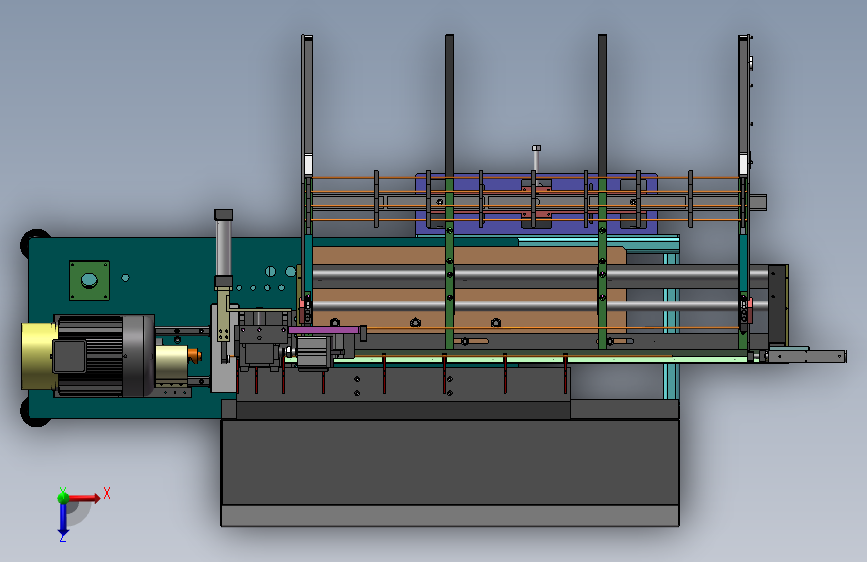The width and height of the screenshot is (867, 562).
Task: Select the orange shaft coupling beside motor
Action: coord(194,355)
